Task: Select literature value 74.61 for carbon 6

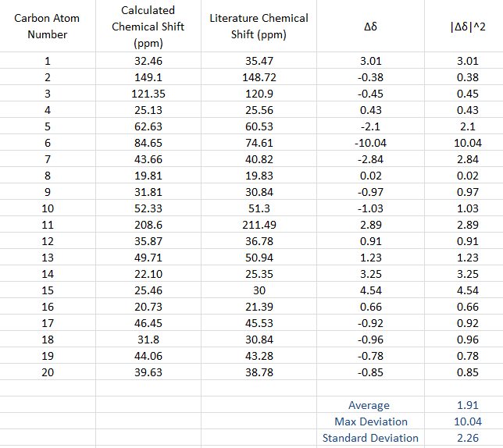Action: [259, 142]
